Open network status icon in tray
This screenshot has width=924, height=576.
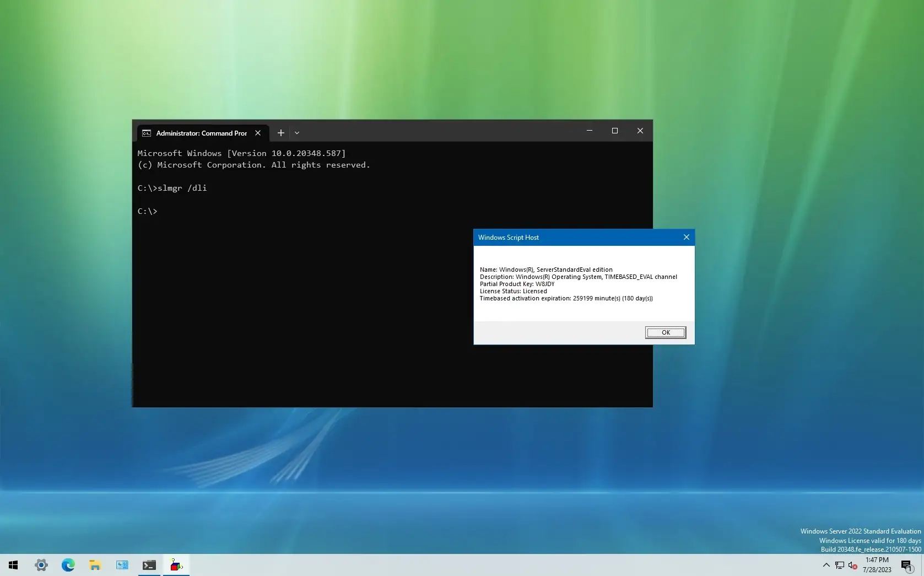pyautogui.click(x=840, y=565)
